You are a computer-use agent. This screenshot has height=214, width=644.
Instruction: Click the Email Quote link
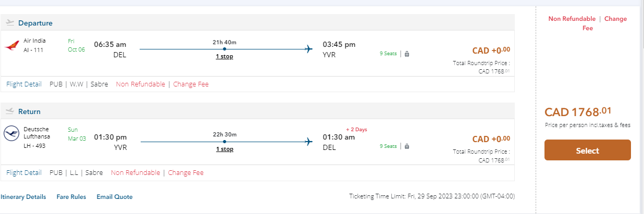(115, 197)
